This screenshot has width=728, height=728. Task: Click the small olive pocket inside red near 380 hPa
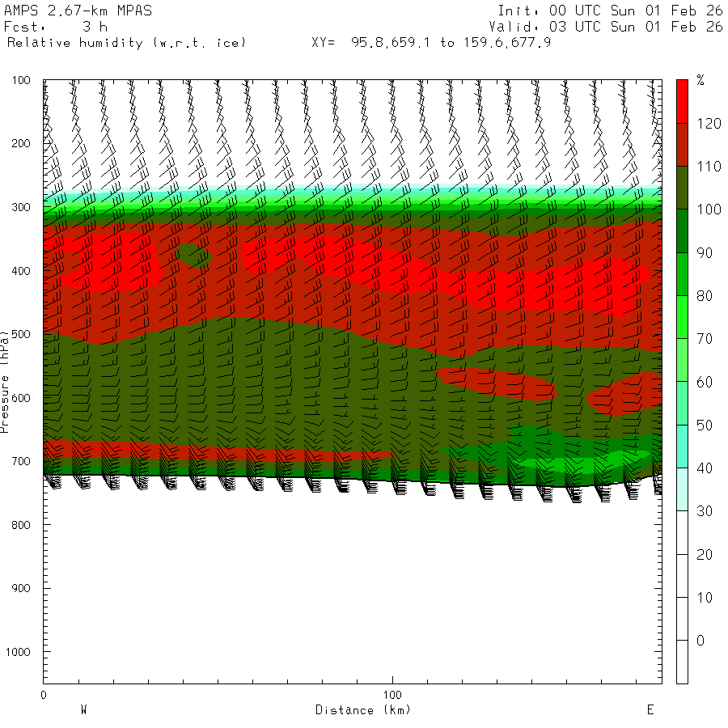[x=195, y=255]
